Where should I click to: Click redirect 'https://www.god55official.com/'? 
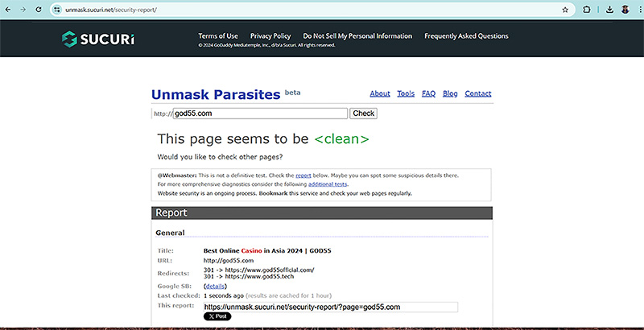[270, 270]
